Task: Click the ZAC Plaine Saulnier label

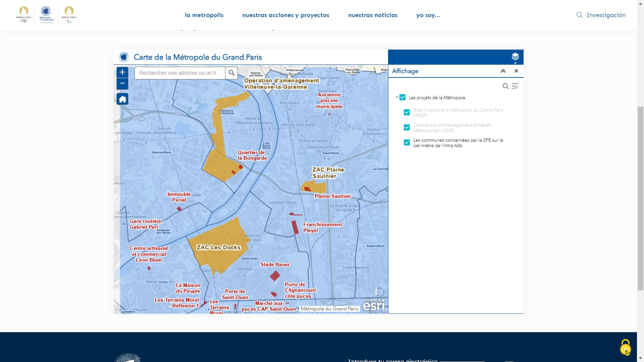Action: pos(328,173)
